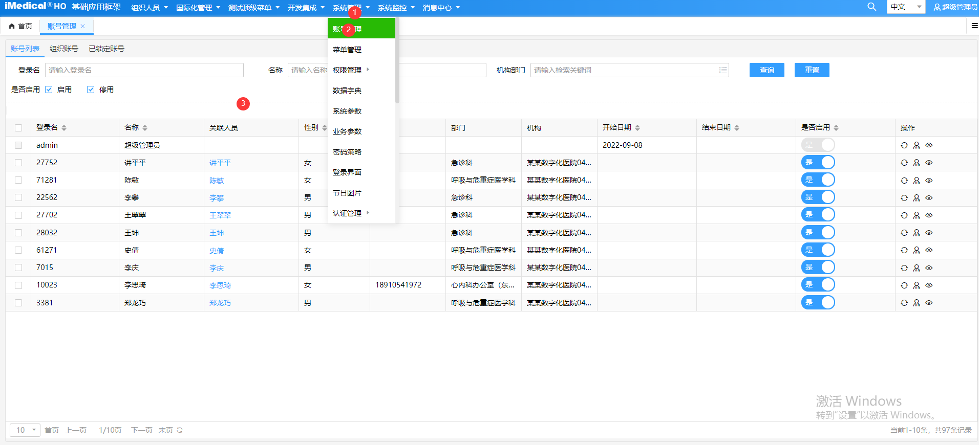Click user-role icon for account 28032

tap(917, 233)
